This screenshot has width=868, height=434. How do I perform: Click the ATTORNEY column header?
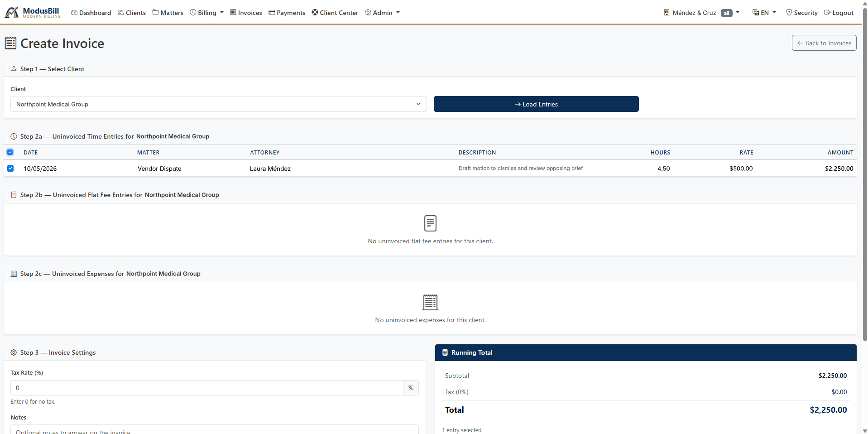coord(265,153)
